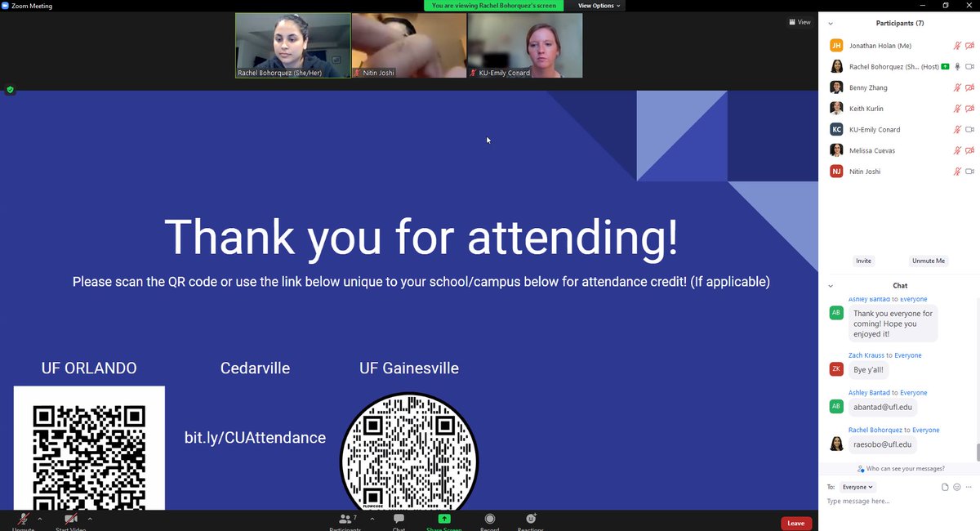980x531 pixels.
Task: Click the Invite button
Action: (x=863, y=261)
